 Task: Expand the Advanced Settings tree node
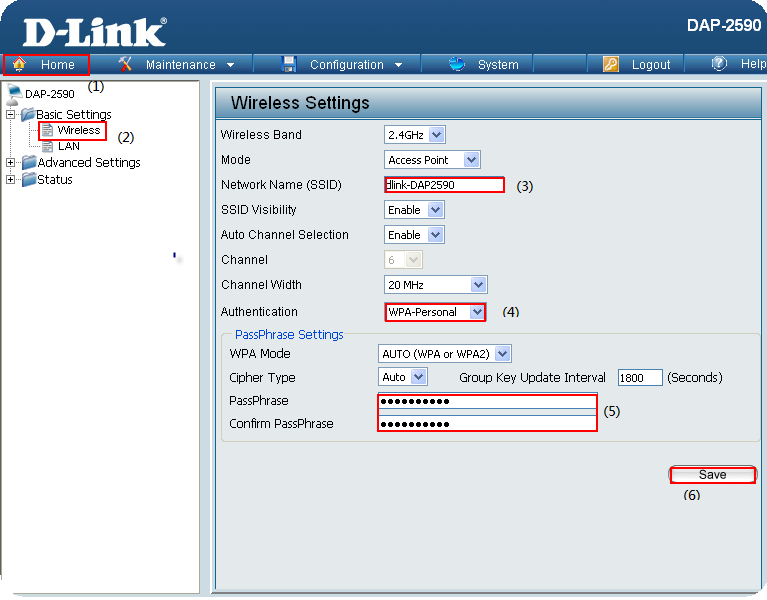click(x=10, y=162)
